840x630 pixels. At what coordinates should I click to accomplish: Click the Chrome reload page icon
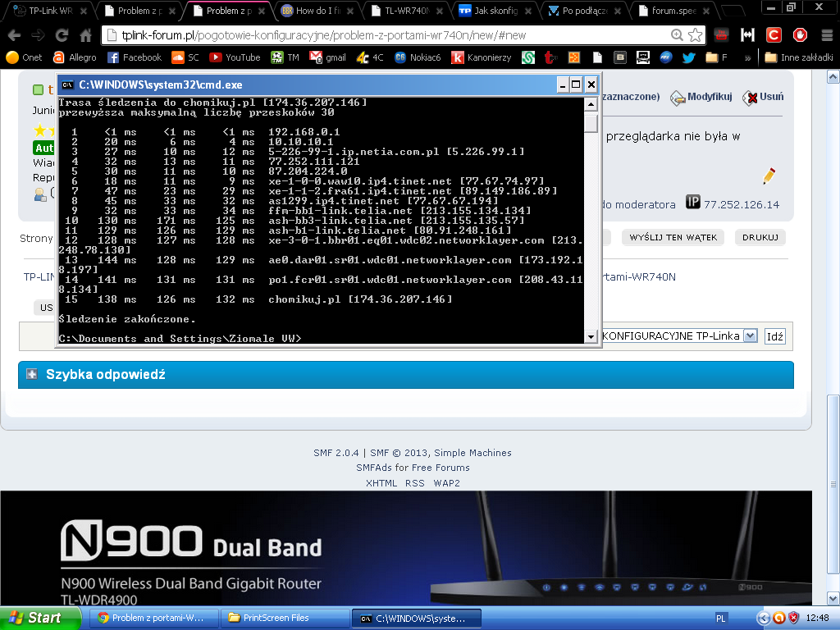[x=62, y=35]
